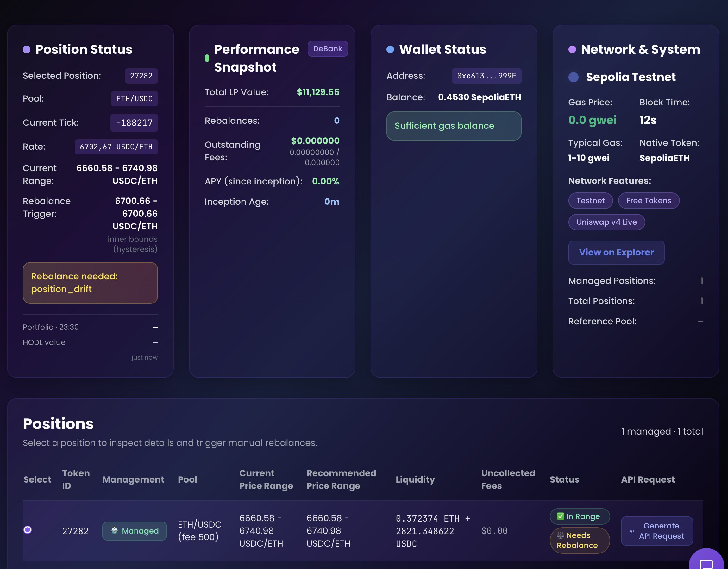Click the purple dot beside Network & System
Image resolution: width=728 pixels, height=569 pixels.
point(572,49)
